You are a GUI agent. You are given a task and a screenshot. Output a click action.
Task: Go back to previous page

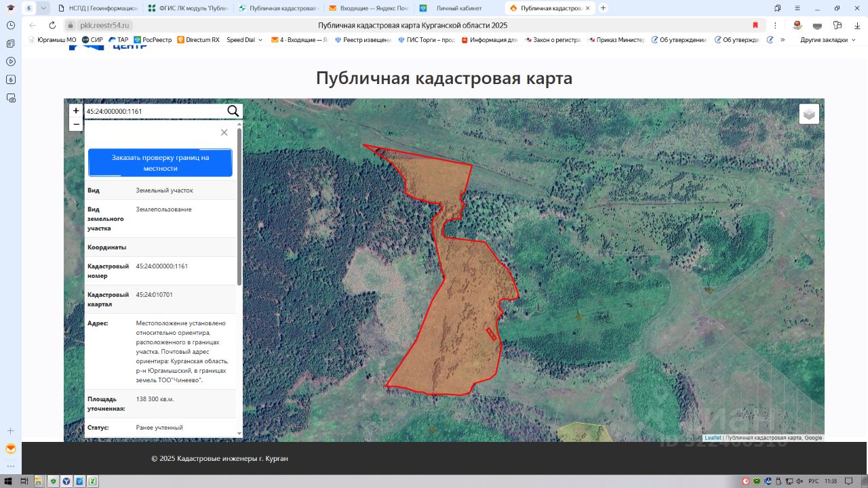33,25
